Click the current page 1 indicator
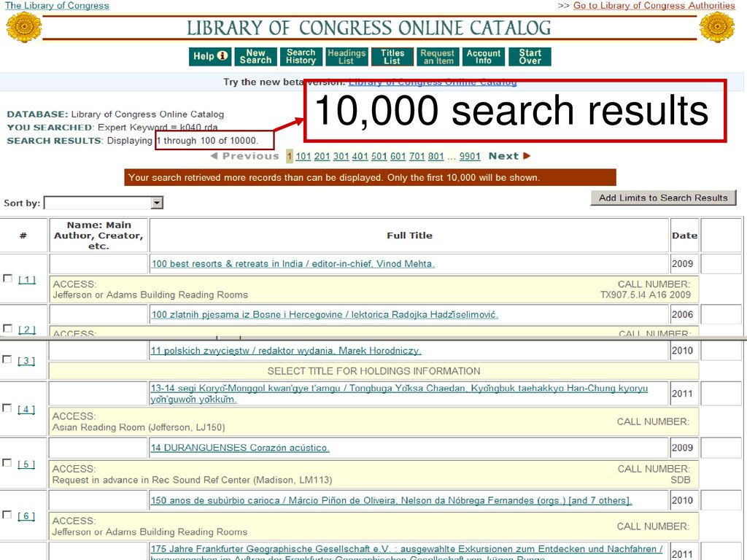Screen dimensions: 747x560 pos(289,156)
